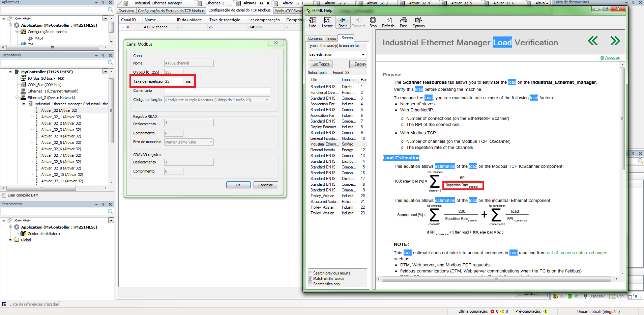Disable Match similar words checkbox
Screen dimensions: 644x315
click(310, 279)
